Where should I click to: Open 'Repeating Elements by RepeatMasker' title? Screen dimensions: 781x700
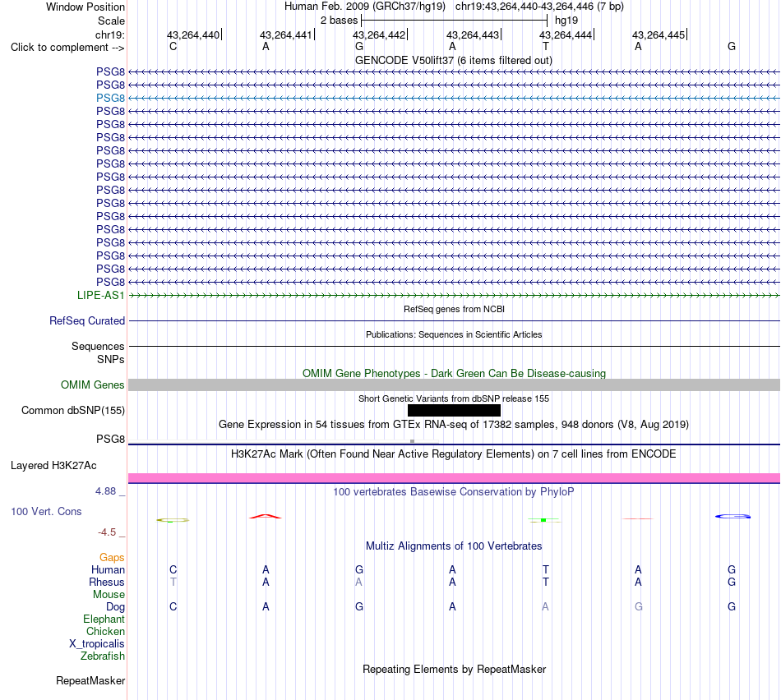(454, 669)
